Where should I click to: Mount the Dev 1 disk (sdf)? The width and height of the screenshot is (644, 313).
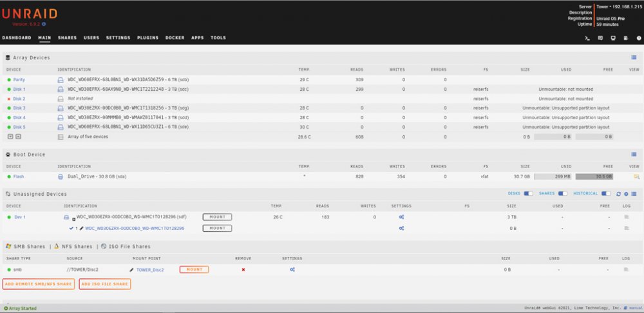(x=217, y=217)
